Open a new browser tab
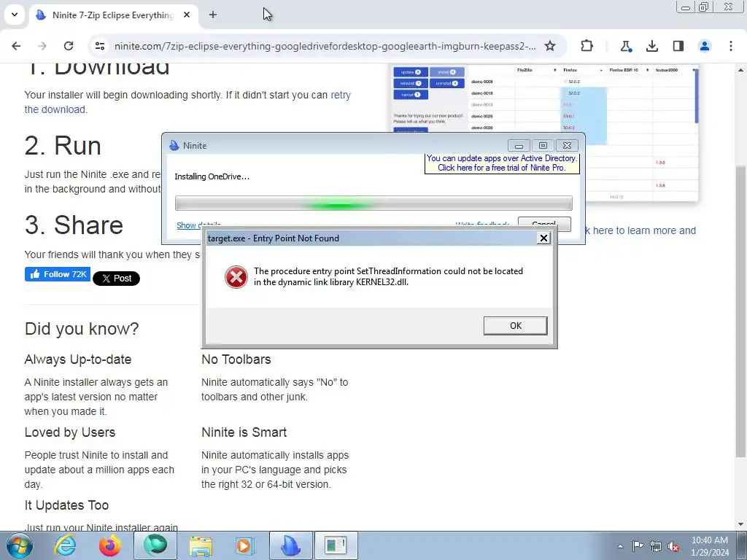Image resolution: width=747 pixels, height=560 pixels. [213, 15]
